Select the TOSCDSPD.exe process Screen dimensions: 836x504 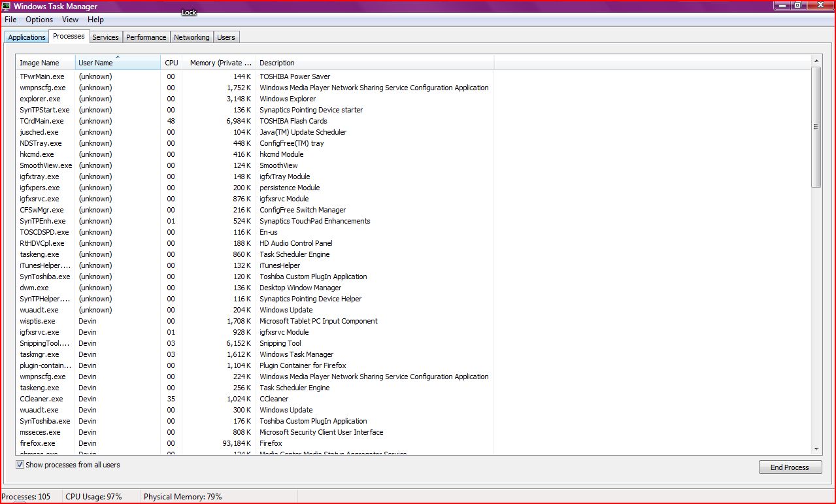pyautogui.click(x=44, y=232)
